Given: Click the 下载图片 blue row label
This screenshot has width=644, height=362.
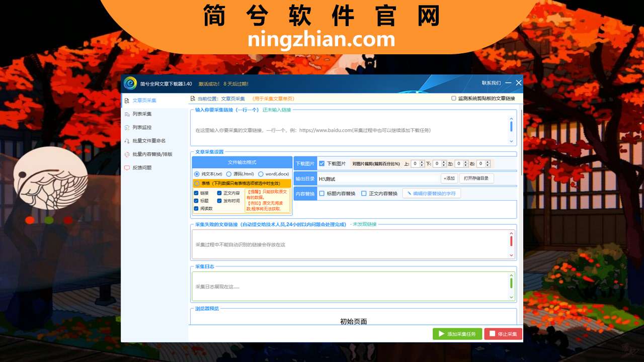Looking at the screenshot, I should (x=305, y=163).
